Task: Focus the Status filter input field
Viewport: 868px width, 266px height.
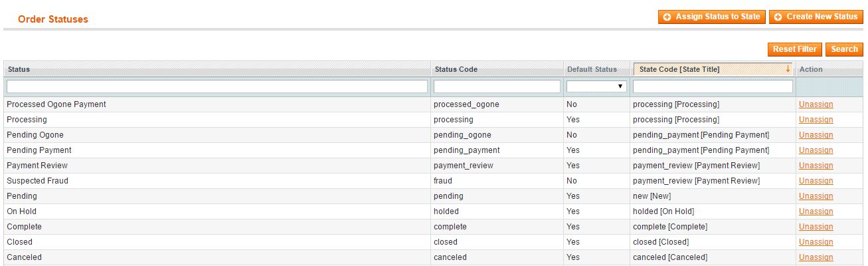Action: coord(217,86)
